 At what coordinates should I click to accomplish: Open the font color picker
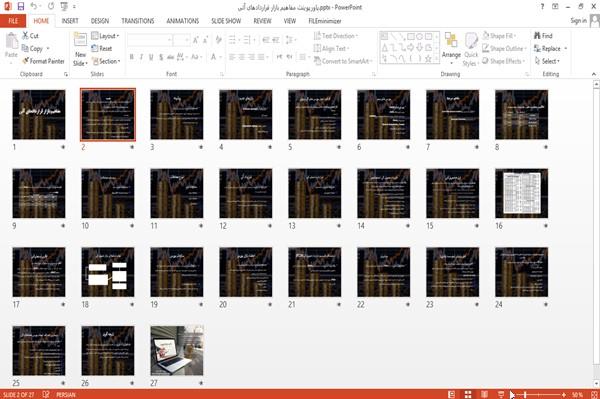click(x=215, y=57)
